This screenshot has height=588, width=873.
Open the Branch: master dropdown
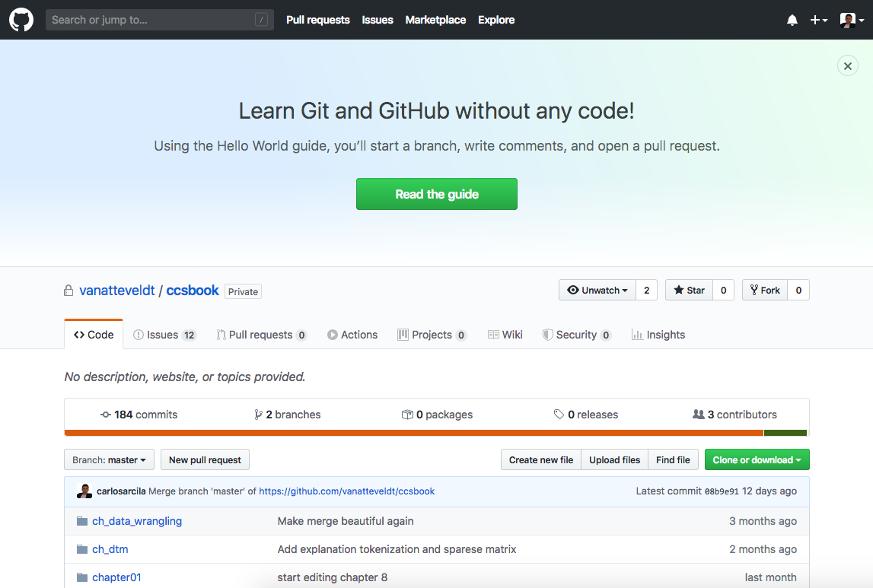(109, 459)
